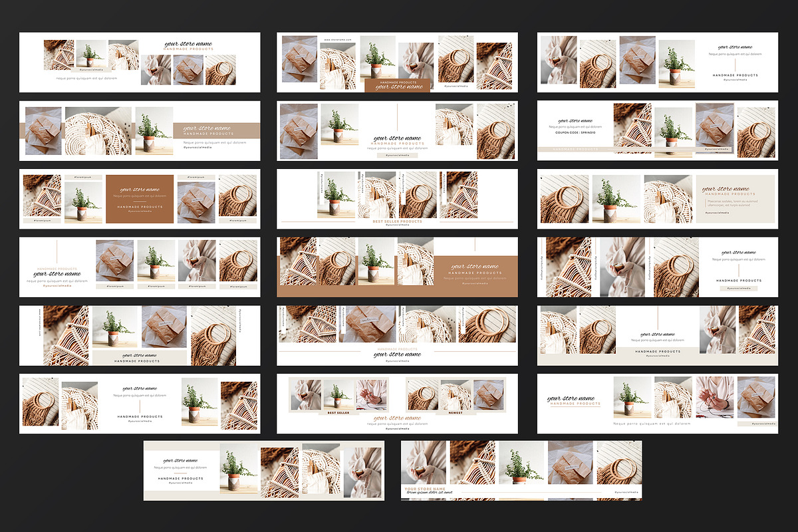Click white 'your store name' on the beige band
798x532 pixels.
(x=207, y=128)
